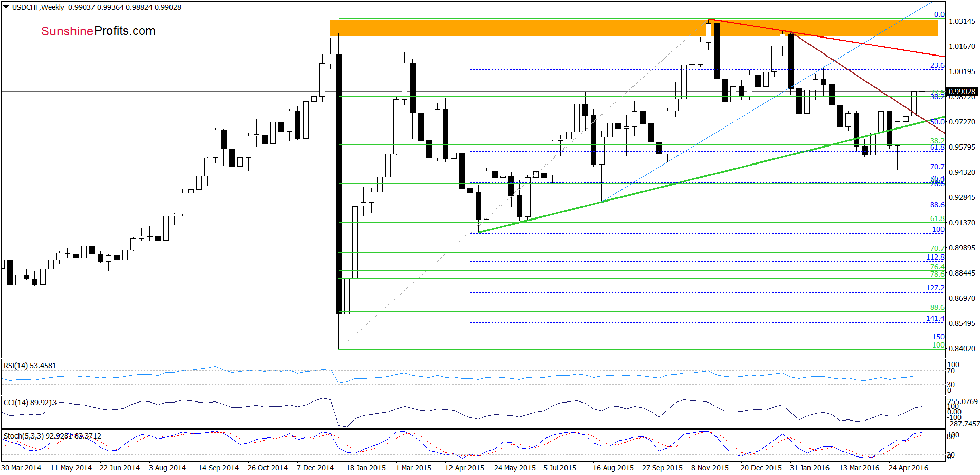
Task: Select date label 16 Aug 2015
Action: (613, 468)
